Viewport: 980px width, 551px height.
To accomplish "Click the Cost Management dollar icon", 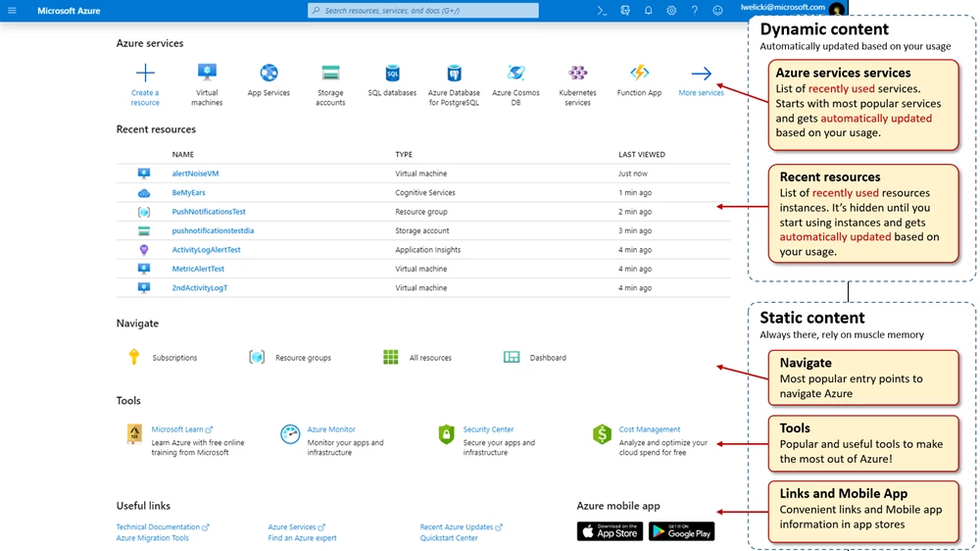I will pyautogui.click(x=602, y=434).
